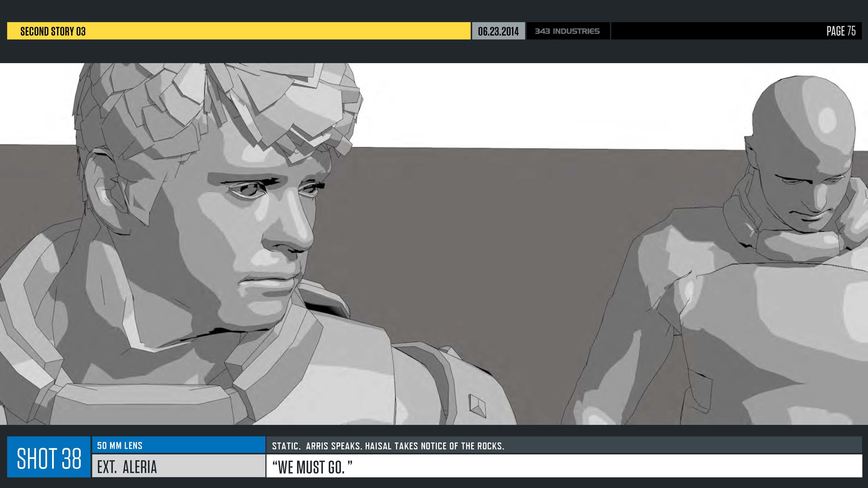Click the dialogue line "WE MUST GO."
The height and width of the screenshot is (488, 868).
(312, 467)
